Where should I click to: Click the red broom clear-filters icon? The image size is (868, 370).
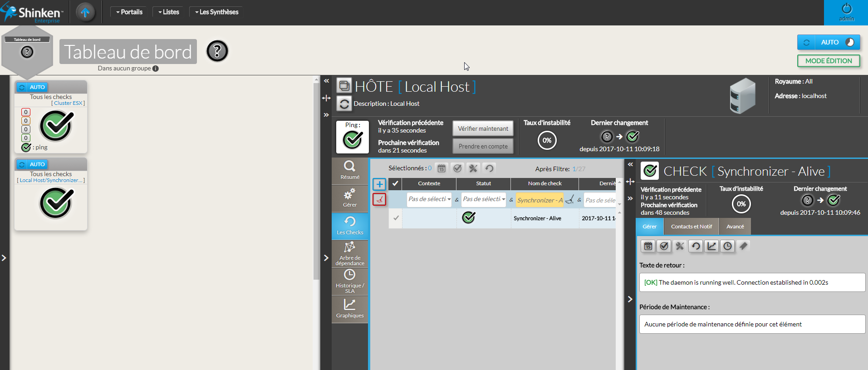pos(379,199)
